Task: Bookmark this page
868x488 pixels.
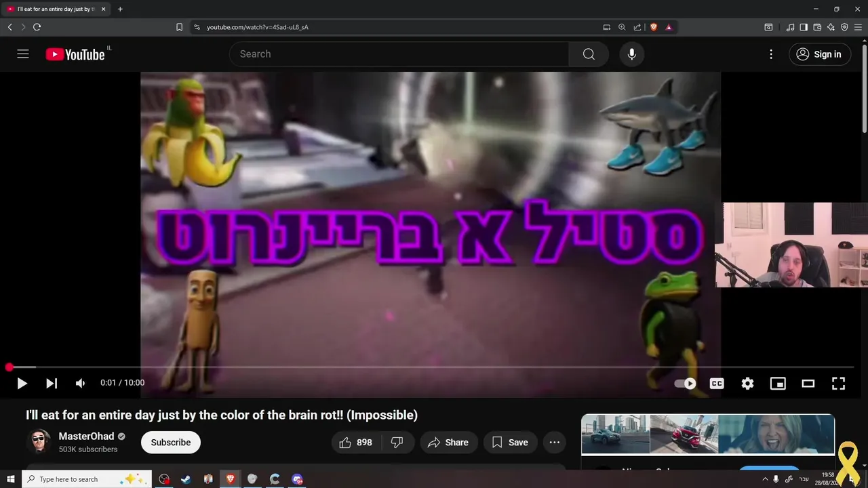Action: click(179, 27)
